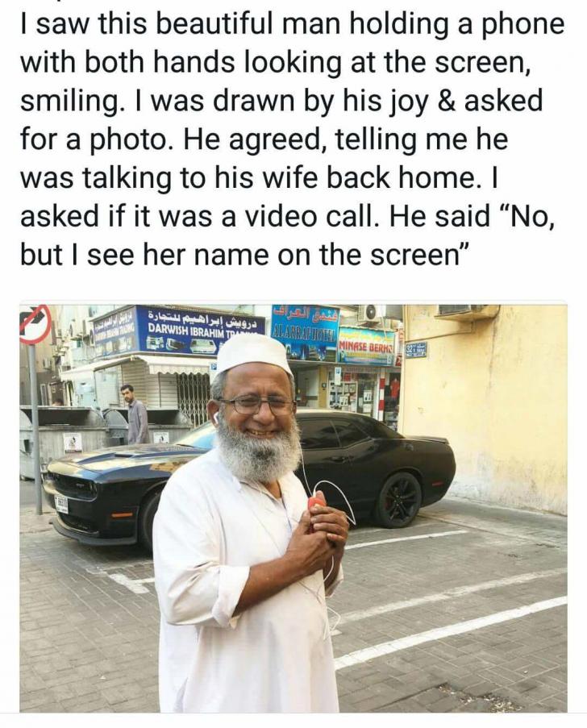
Task: Click the small blue parking P sign
Action: click(x=214, y=366)
